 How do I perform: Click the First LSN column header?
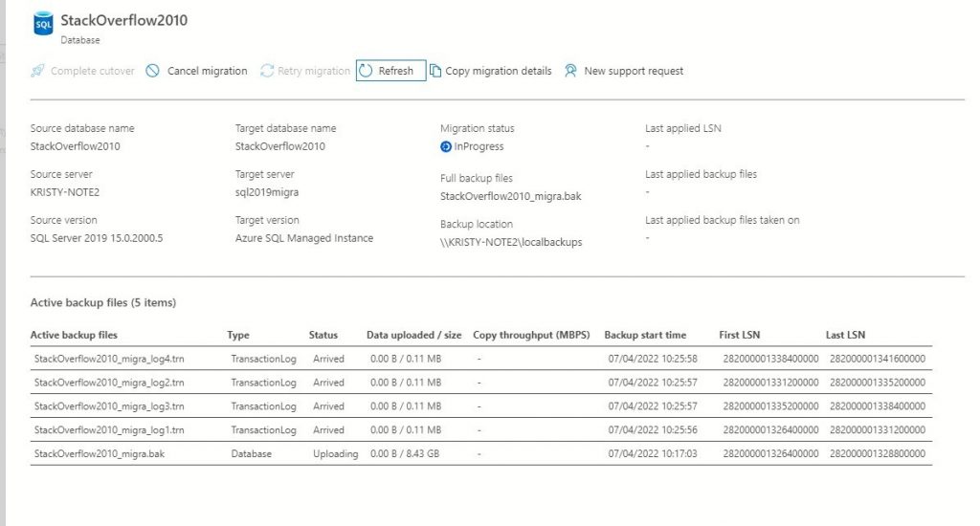742,335
